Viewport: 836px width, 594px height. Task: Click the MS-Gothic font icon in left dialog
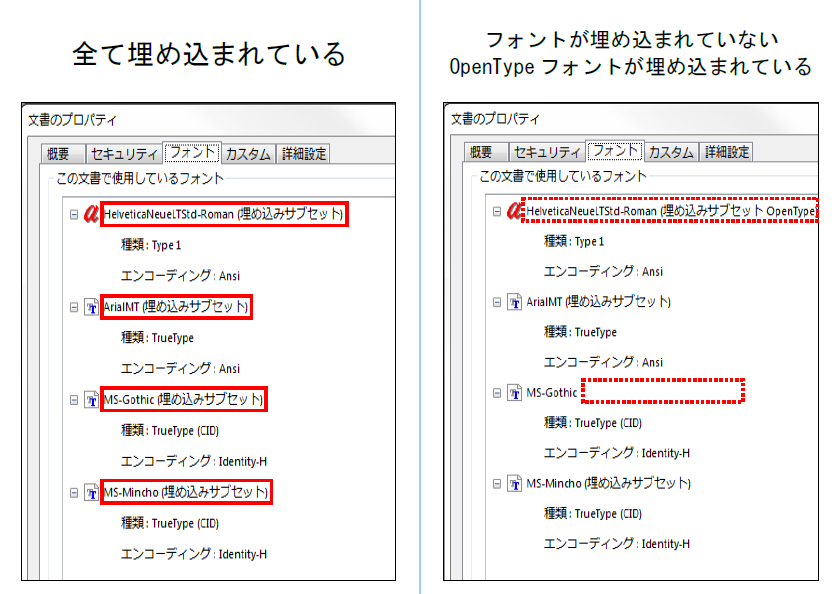point(92,400)
